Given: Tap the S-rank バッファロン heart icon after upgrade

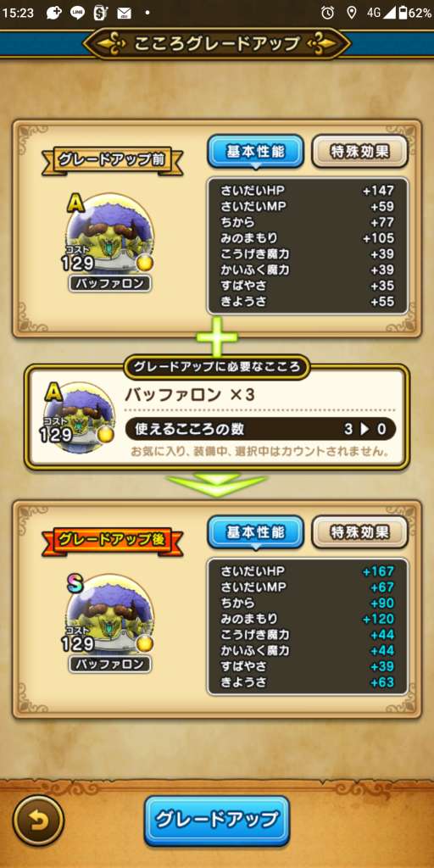Looking at the screenshot, I should tap(109, 615).
